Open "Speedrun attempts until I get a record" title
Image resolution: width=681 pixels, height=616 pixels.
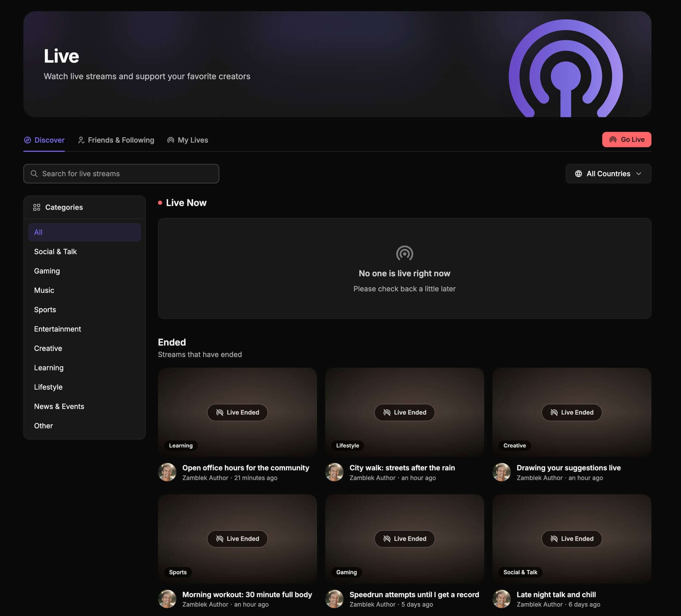point(414,595)
